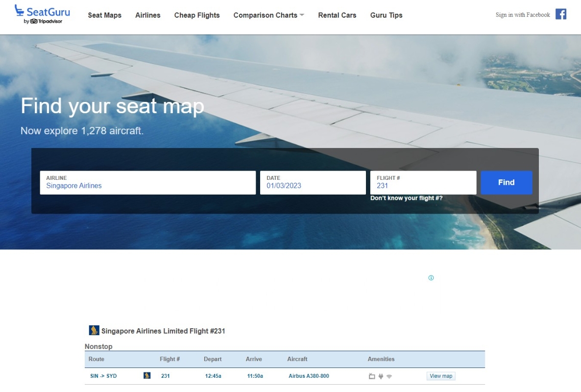Expand the Comparison Charts dropdown
The width and height of the screenshot is (581, 392).
(x=268, y=15)
